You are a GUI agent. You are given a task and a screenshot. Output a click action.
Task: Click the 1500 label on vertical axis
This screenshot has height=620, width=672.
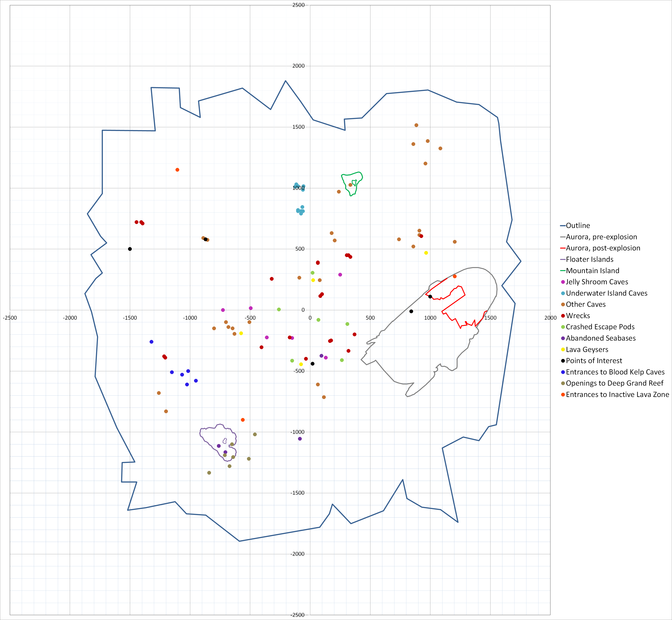298,127
